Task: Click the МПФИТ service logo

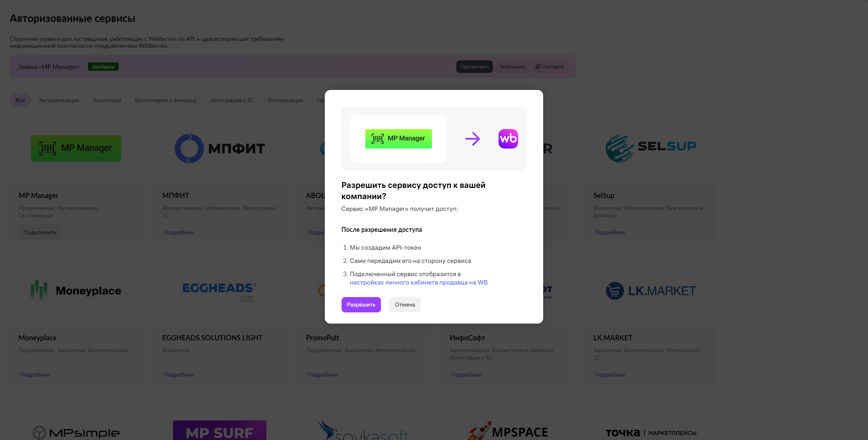Action: (x=220, y=149)
